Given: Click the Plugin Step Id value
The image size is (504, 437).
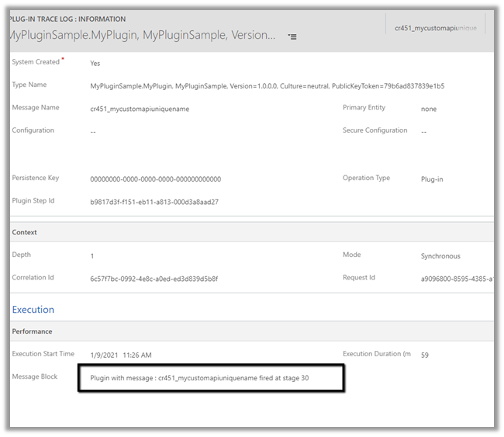Looking at the screenshot, I should coord(154,202).
